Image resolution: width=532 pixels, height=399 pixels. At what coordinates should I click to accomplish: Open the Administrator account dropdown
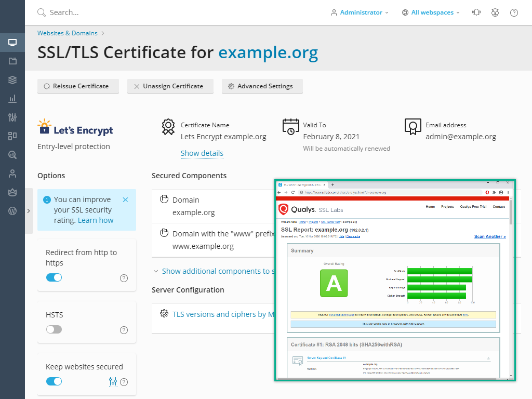pyautogui.click(x=360, y=12)
